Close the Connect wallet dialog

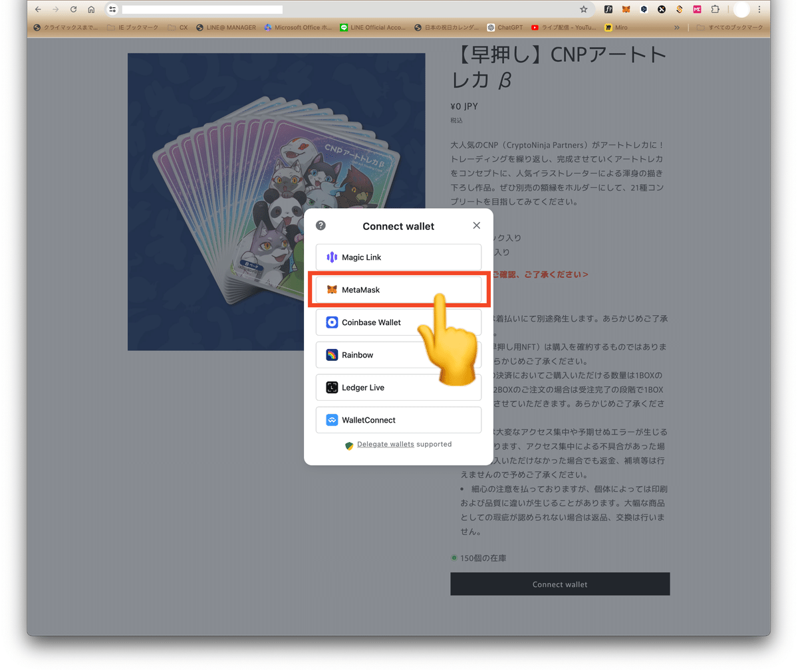[x=476, y=225]
